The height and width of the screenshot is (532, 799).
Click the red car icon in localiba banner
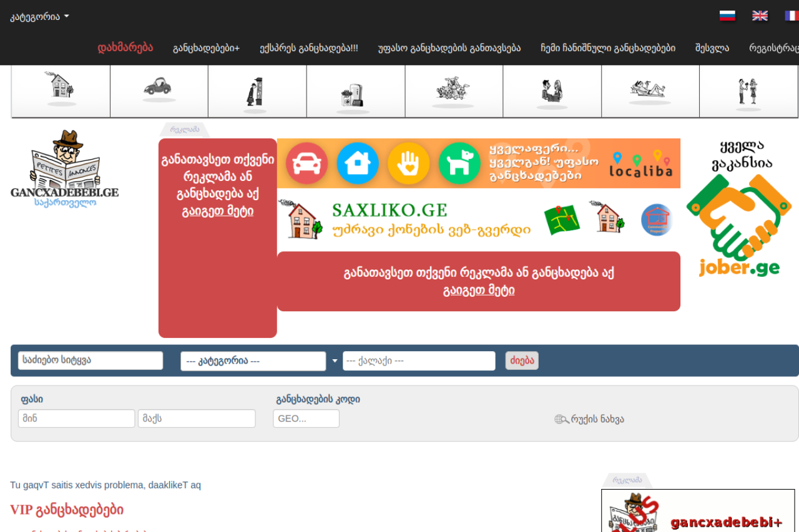tap(307, 163)
